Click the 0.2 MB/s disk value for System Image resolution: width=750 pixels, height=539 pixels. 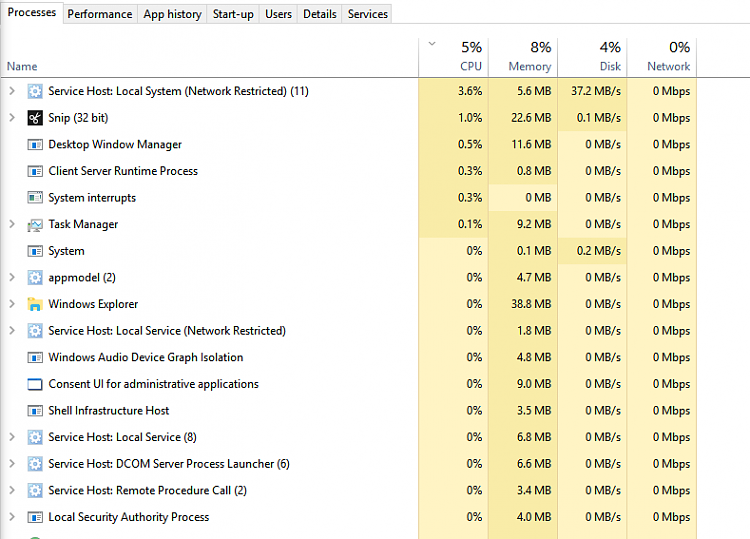coord(598,251)
